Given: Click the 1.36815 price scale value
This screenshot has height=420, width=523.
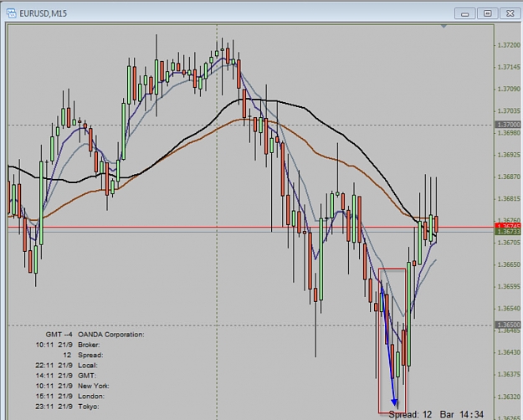Looking at the screenshot, I should pyautogui.click(x=509, y=198).
